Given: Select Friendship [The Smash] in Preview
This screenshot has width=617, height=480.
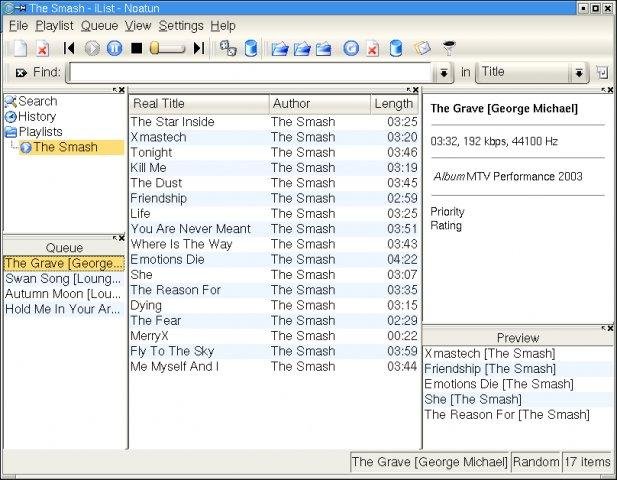Looking at the screenshot, I should [518, 369].
